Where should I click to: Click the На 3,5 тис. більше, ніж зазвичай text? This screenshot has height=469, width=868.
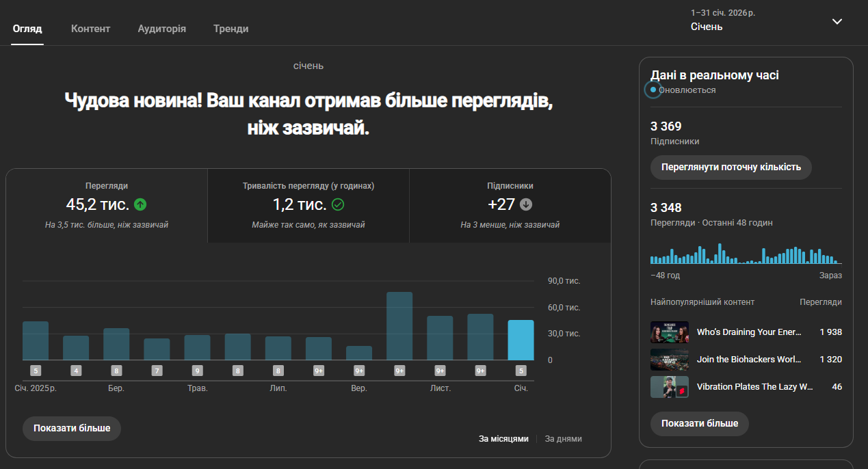[107, 225]
